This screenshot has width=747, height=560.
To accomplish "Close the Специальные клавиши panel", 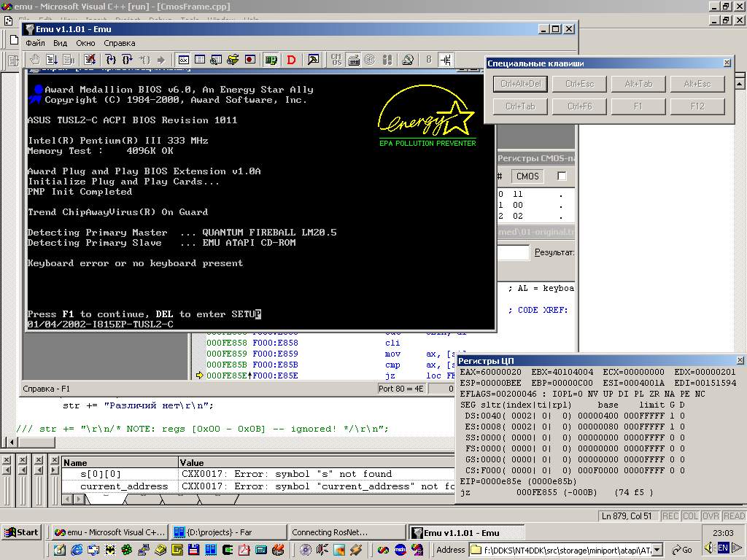I will (727, 63).
